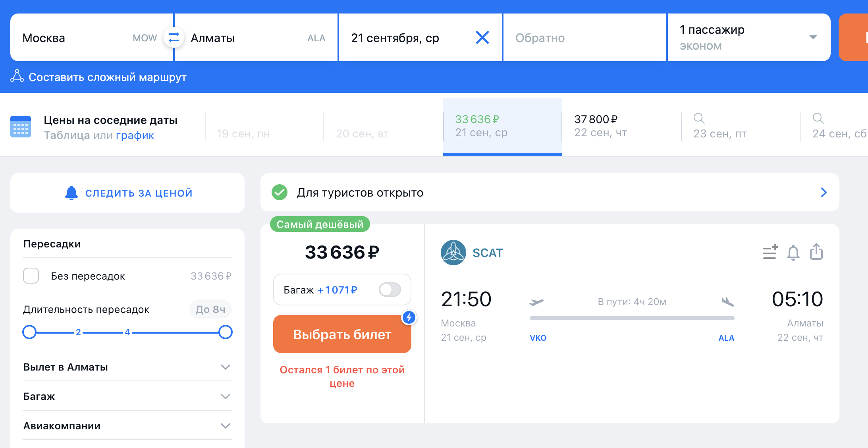868x448 pixels.
Task: Click the bell icon on SCAT ticket
Action: 793,253
